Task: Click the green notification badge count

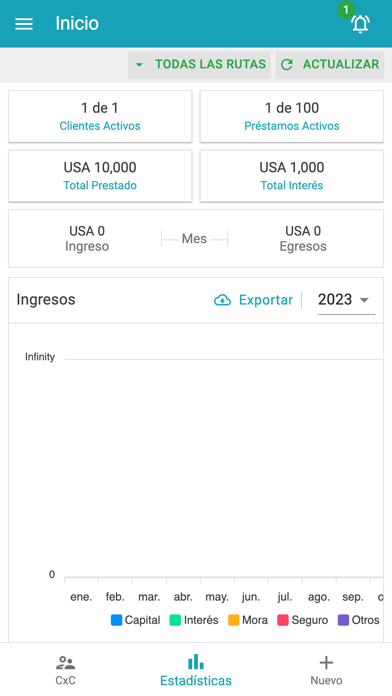Action: pos(346,10)
